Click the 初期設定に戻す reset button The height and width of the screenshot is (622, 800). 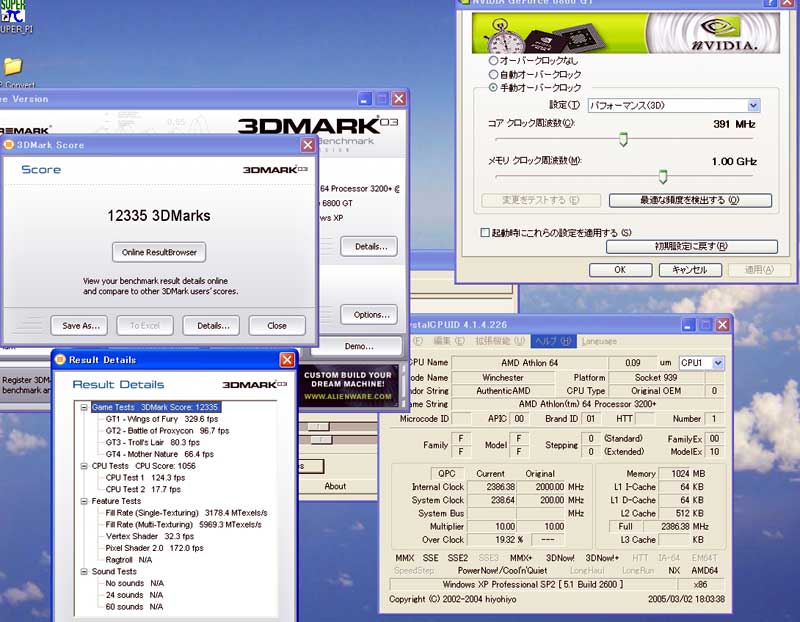pos(692,246)
